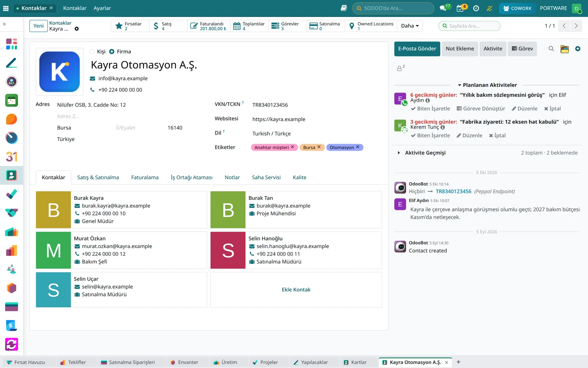The width and height of the screenshot is (588, 368).
Task: Expand the sidebar with the double chevron
Action: (x=4, y=24)
